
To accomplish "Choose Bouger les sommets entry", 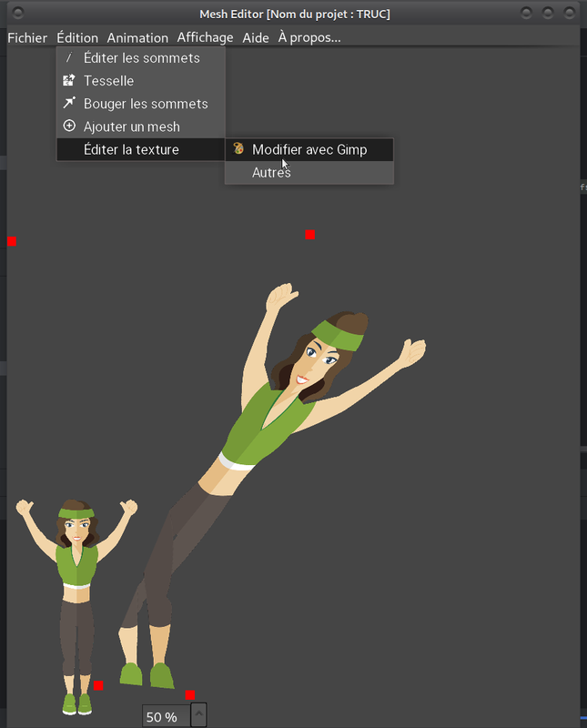I will 141,104.
